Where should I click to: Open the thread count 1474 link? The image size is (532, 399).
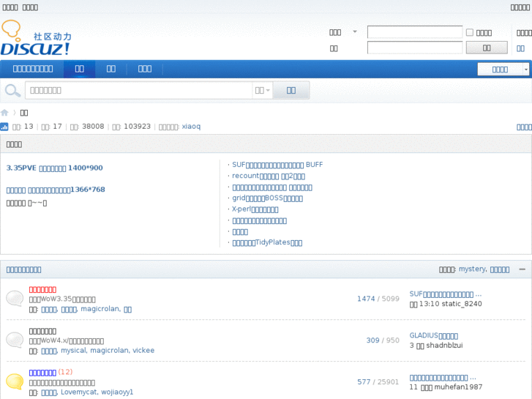366,299
